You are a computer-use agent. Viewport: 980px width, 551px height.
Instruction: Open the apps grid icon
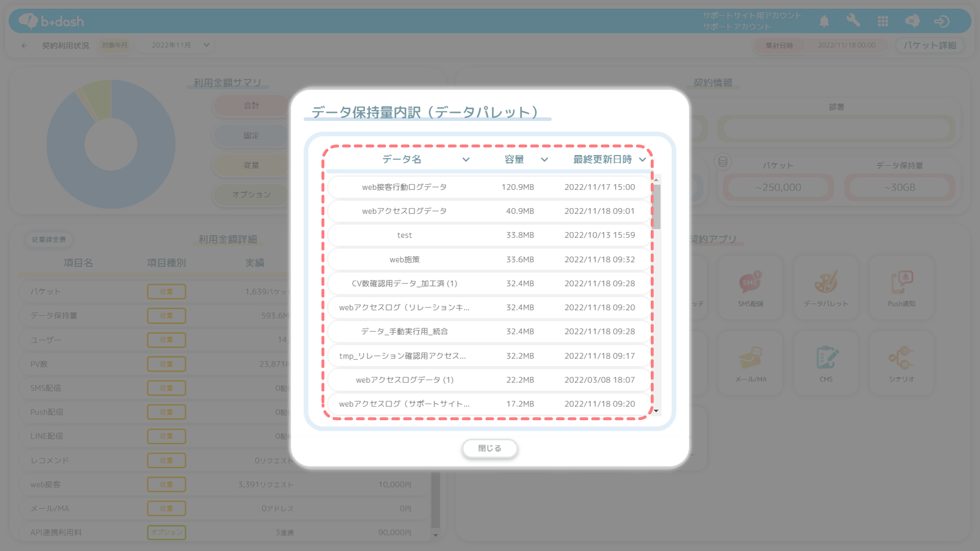click(883, 21)
